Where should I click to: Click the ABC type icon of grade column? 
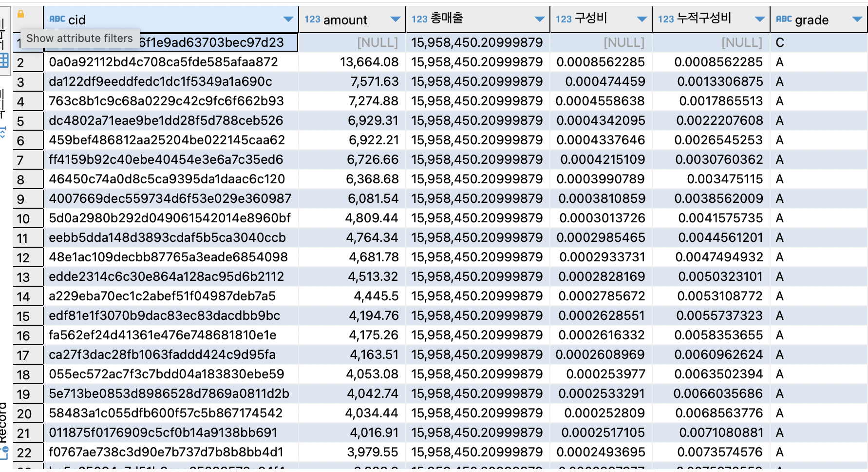tap(784, 19)
